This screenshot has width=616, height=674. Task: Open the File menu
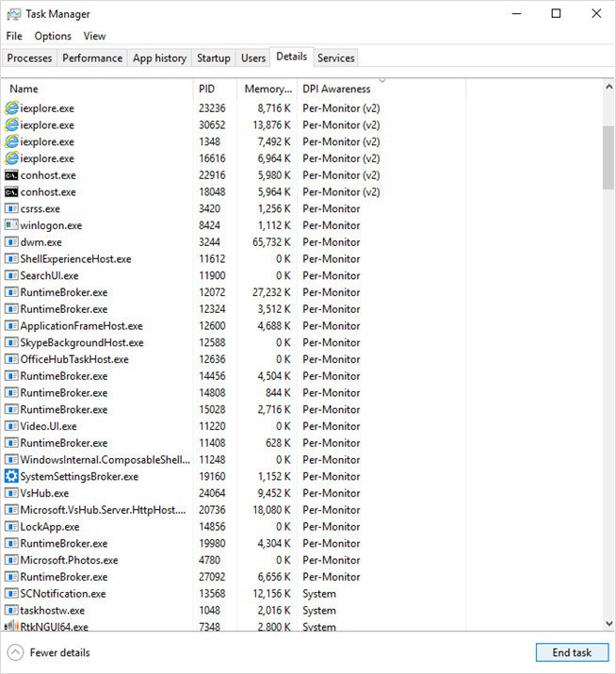[14, 36]
